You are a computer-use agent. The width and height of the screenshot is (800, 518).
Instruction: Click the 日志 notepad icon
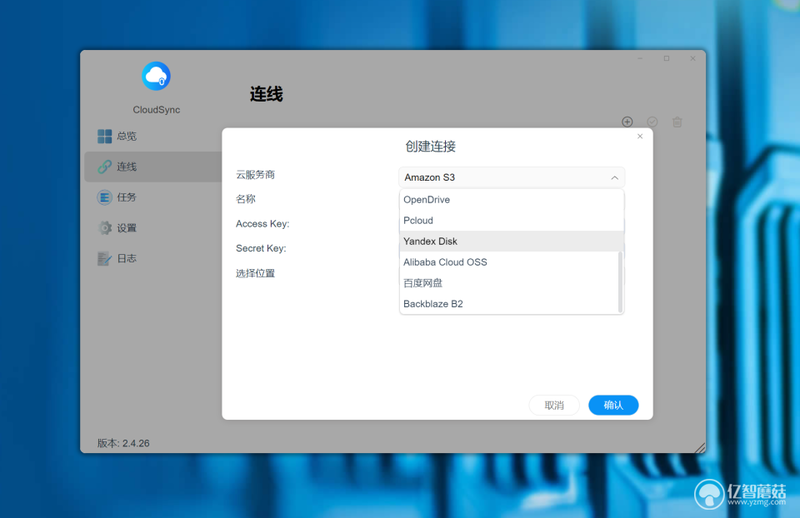tap(105, 259)
